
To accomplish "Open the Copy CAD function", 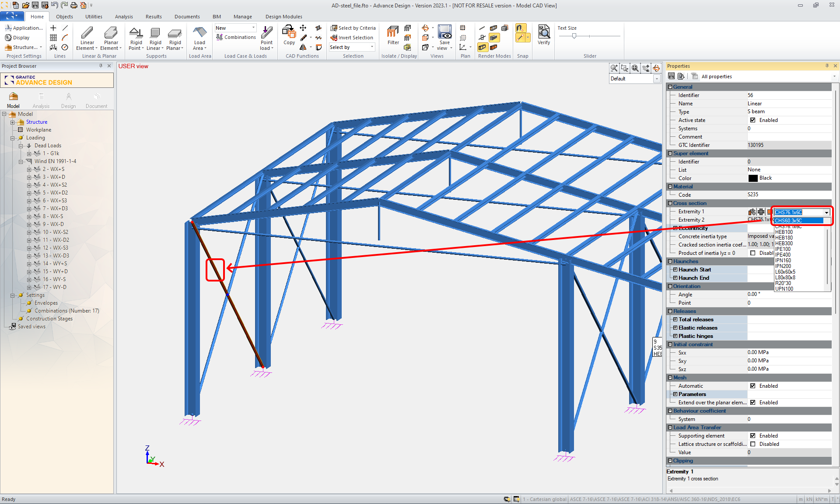I will pos(289,33).
